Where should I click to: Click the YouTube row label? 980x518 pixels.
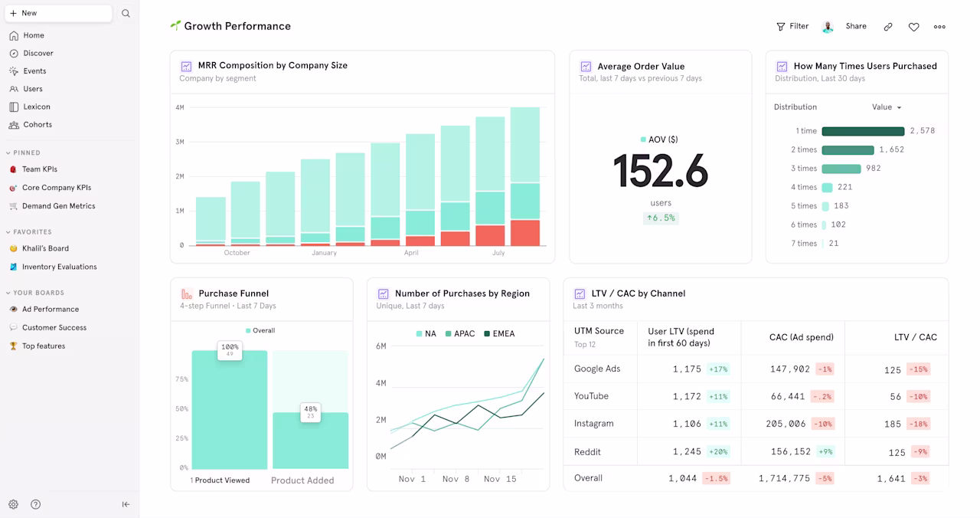click(591, 396)
